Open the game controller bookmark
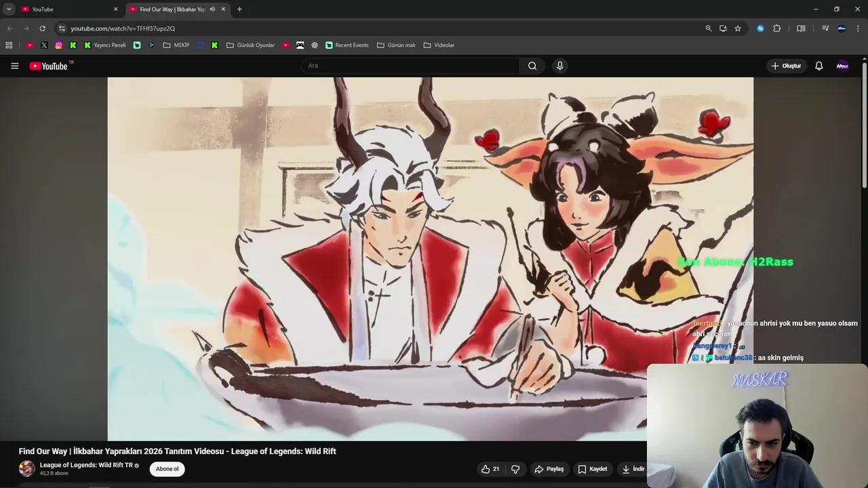The height and width of the screenshot is (488, 868). pos(300,45)
